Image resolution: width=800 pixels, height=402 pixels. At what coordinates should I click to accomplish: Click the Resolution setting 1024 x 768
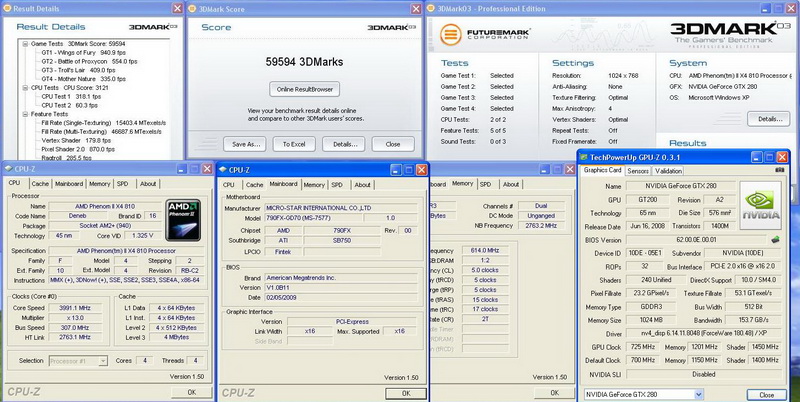(x=623, y=76)
